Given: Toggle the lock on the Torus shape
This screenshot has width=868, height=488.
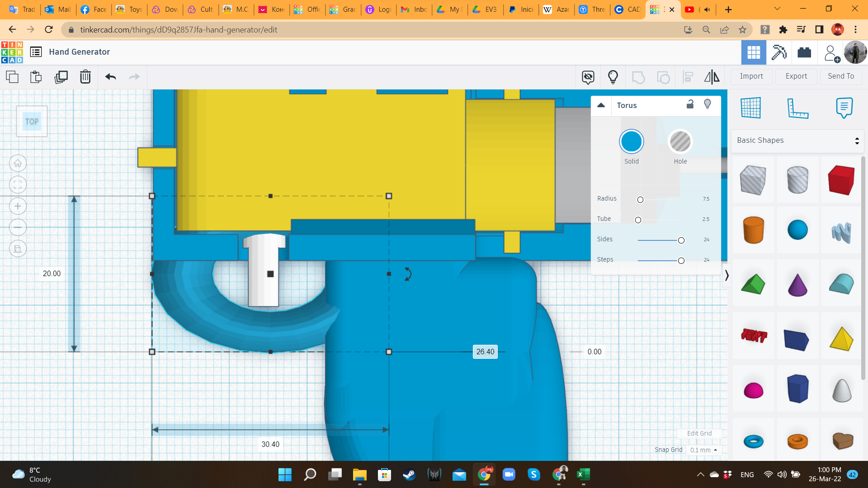Looking at the screenshot, I should [x=690, y=104].
